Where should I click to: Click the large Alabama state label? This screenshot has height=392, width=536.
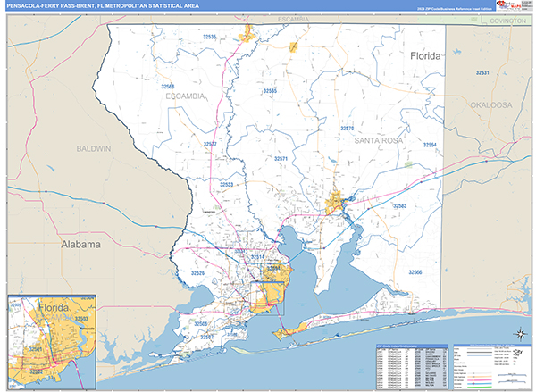click(81, 243)
